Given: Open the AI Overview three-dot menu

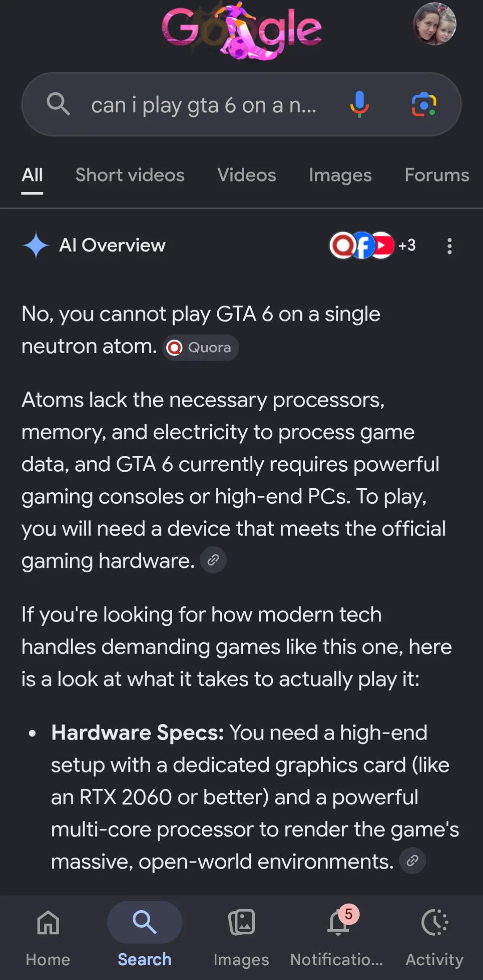Looking at the screenshot, I should pyautogui.click(x=449, y=246).
